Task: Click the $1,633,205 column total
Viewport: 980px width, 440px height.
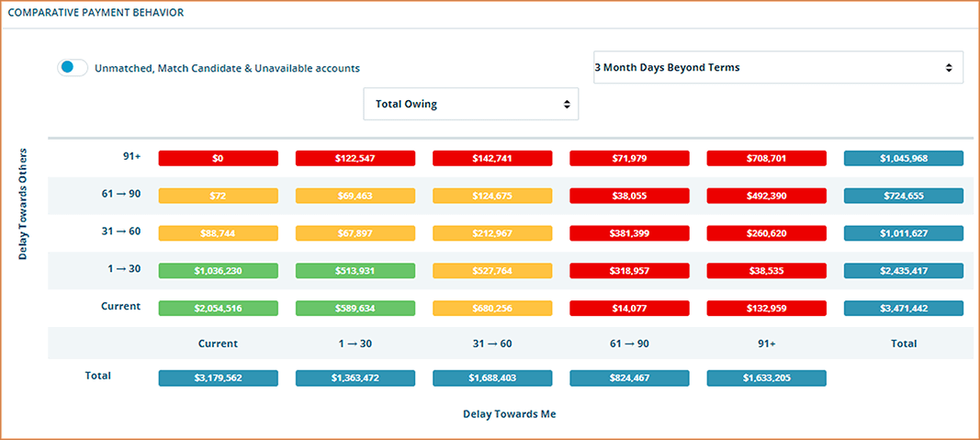Action: (767, 378)
